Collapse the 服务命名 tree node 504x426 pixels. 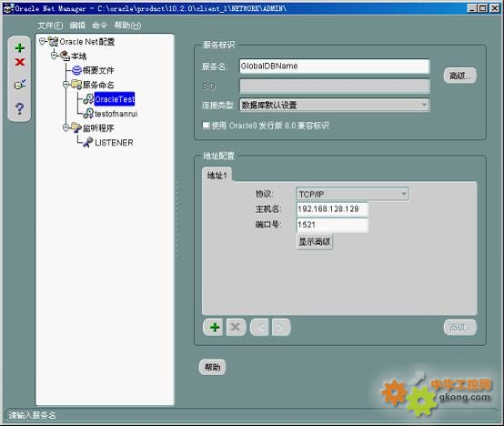[x=66, y=85]
